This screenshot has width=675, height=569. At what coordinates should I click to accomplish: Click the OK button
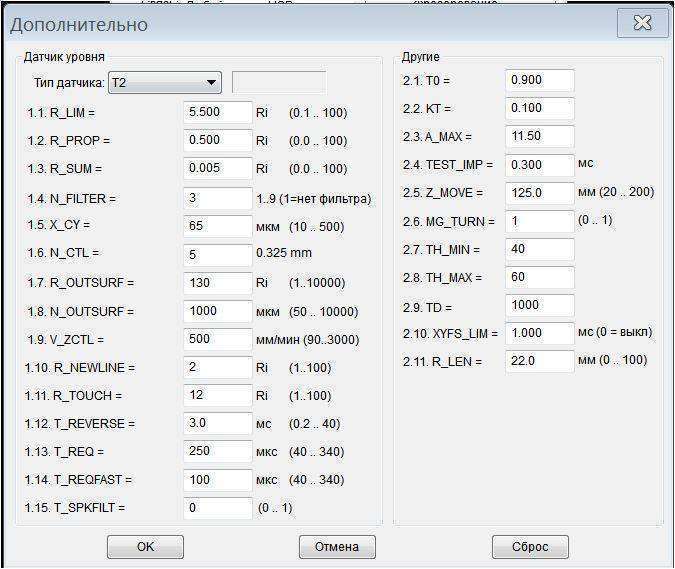point(145,547)
